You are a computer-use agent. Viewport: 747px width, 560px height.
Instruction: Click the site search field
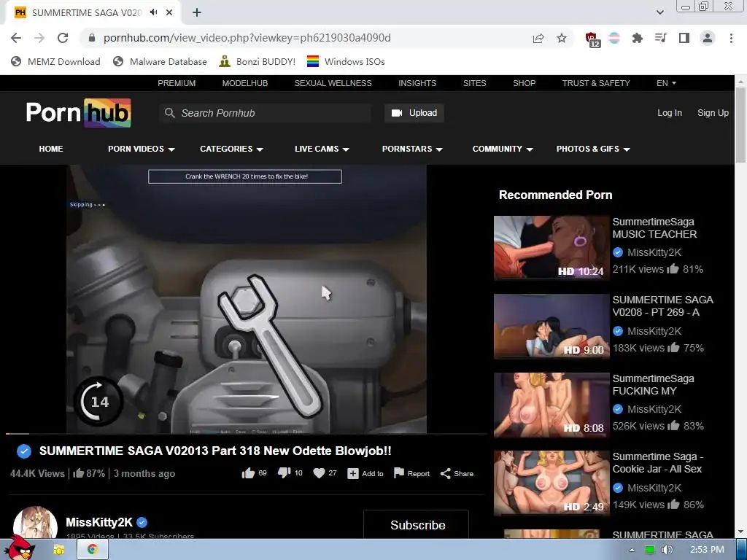[265, 113]
